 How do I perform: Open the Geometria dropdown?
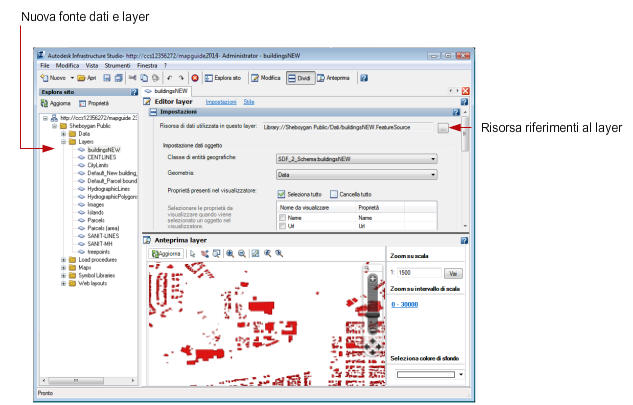click(x=356, y=175)
